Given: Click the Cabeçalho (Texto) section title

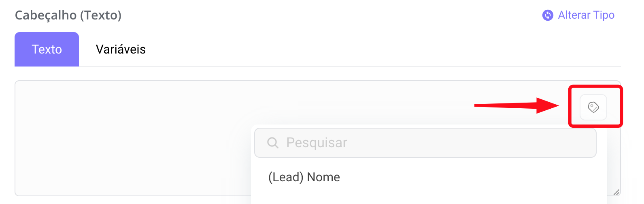Looking at the screenshot, I should tap(68, 15).
